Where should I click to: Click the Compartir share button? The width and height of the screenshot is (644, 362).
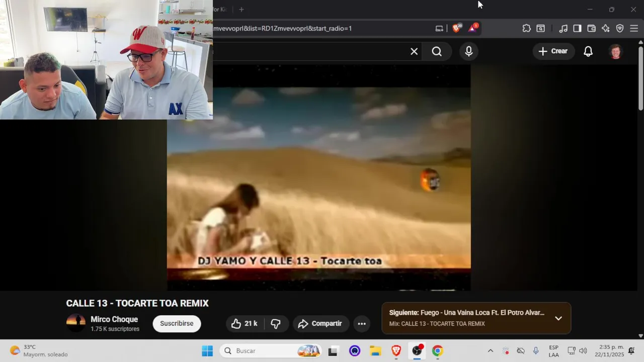[320, 324]
